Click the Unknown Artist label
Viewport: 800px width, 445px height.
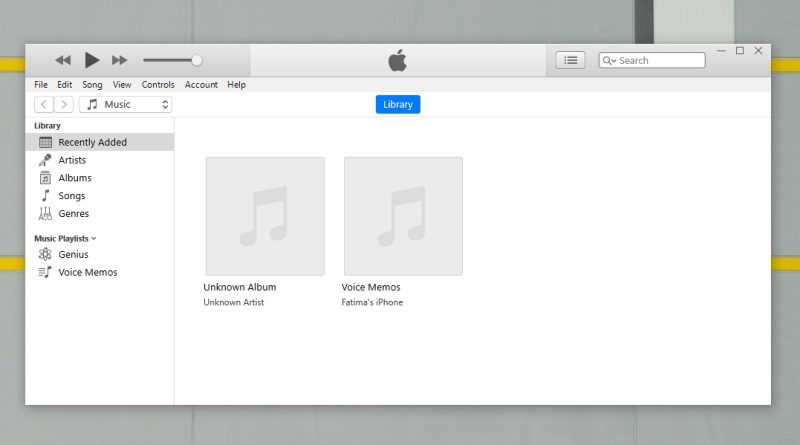[234, 302]
